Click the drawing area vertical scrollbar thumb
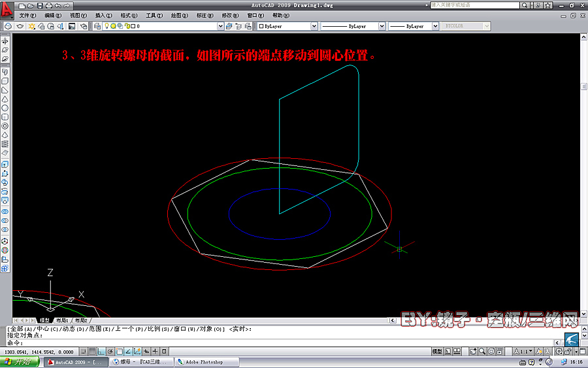The width and height of the screenshot is (588, 368). 583,86
